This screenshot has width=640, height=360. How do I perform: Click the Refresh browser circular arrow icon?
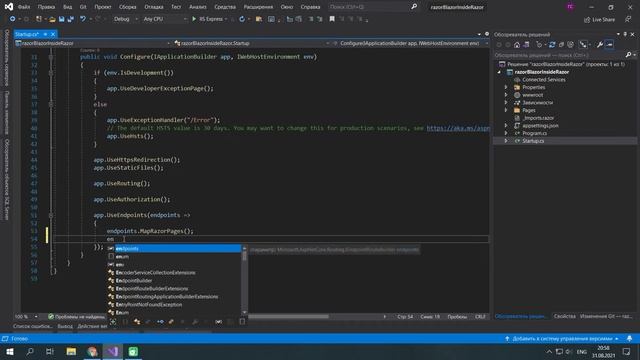pyautogui.click(x=242, y=19)
